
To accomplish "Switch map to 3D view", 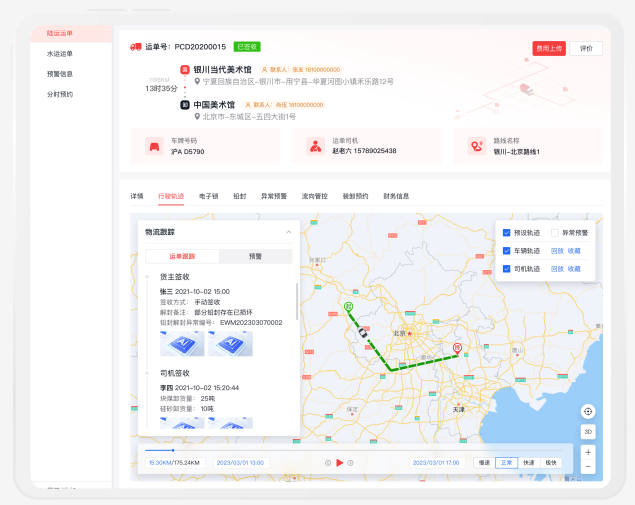I will [588, 431].
